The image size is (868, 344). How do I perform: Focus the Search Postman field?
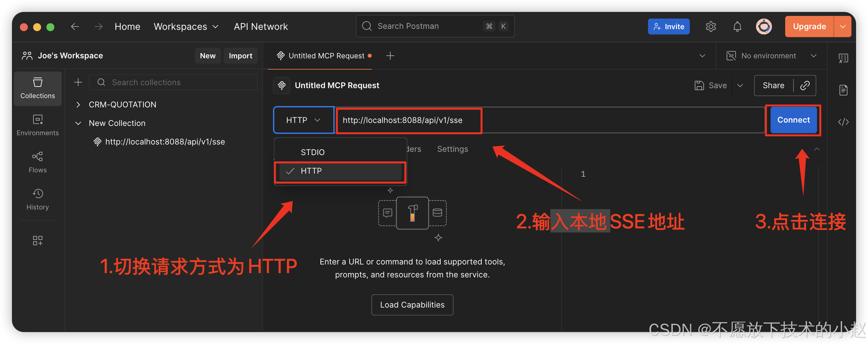pos(435,26)
